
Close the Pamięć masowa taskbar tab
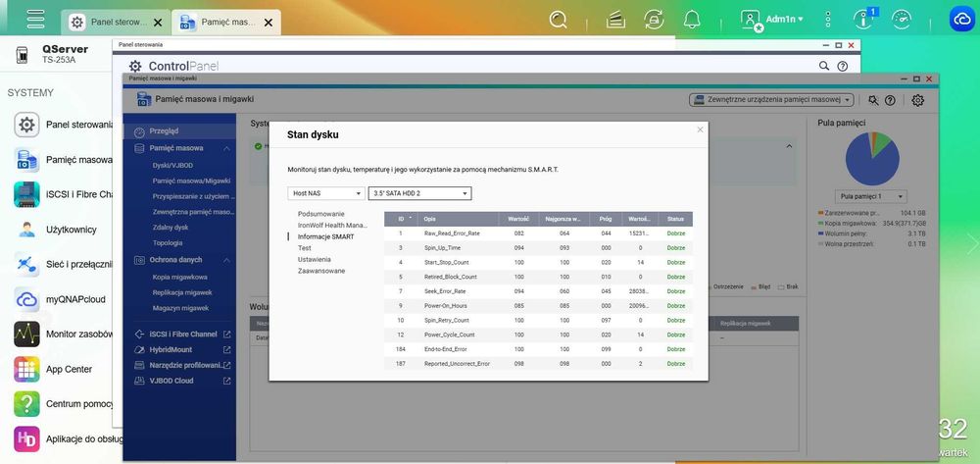(269, 23)
